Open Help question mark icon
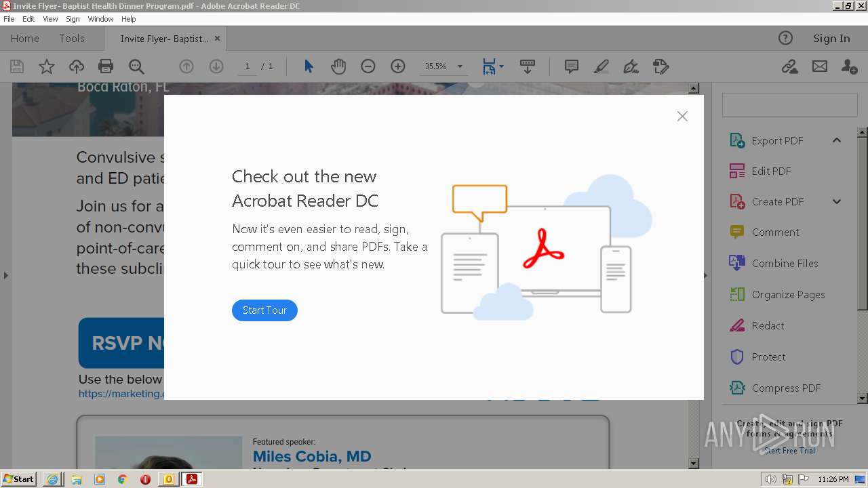Viewport: 868px width, 488px height. tap(785, 38)
